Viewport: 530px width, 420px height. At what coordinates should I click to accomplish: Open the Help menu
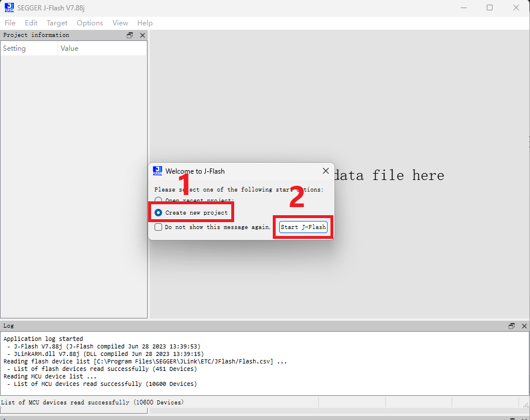(x=145, y=23)
